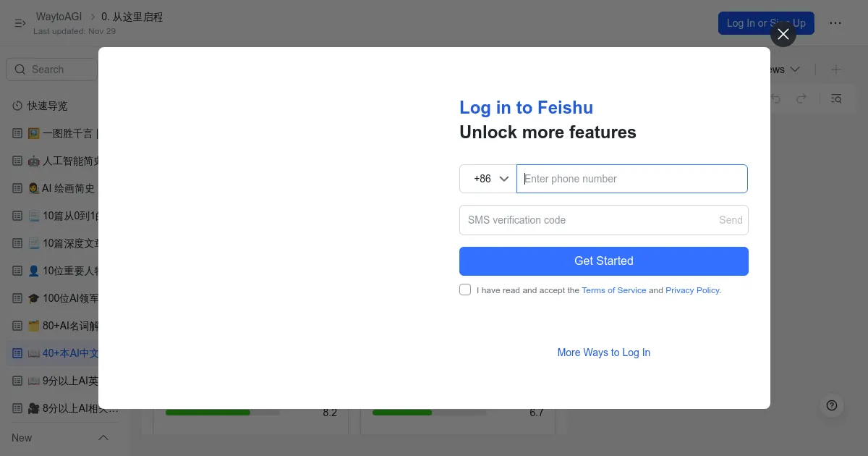Click More Ways to Log In
This screenshot has width=868, height=456.
pyautogui.click(x=603, y=352)
